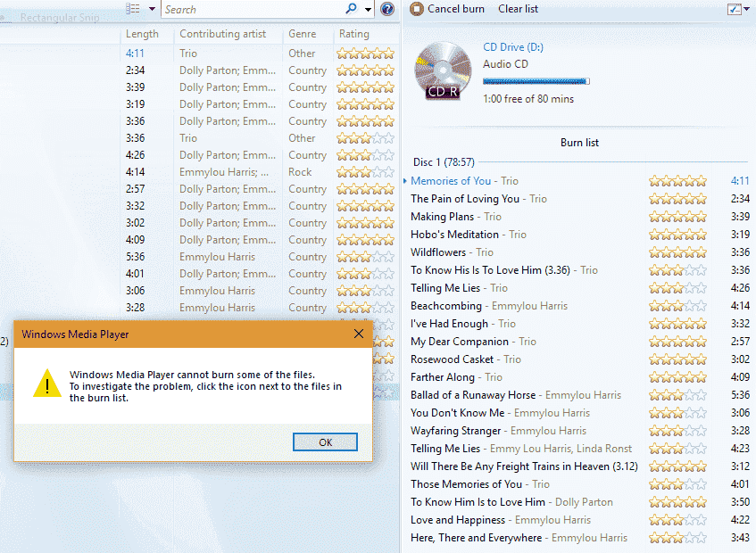Set star rating for Love and Happiness in the burn list
Image resolution: width=756 pixels, height=553 pixels.
point(677,520)
